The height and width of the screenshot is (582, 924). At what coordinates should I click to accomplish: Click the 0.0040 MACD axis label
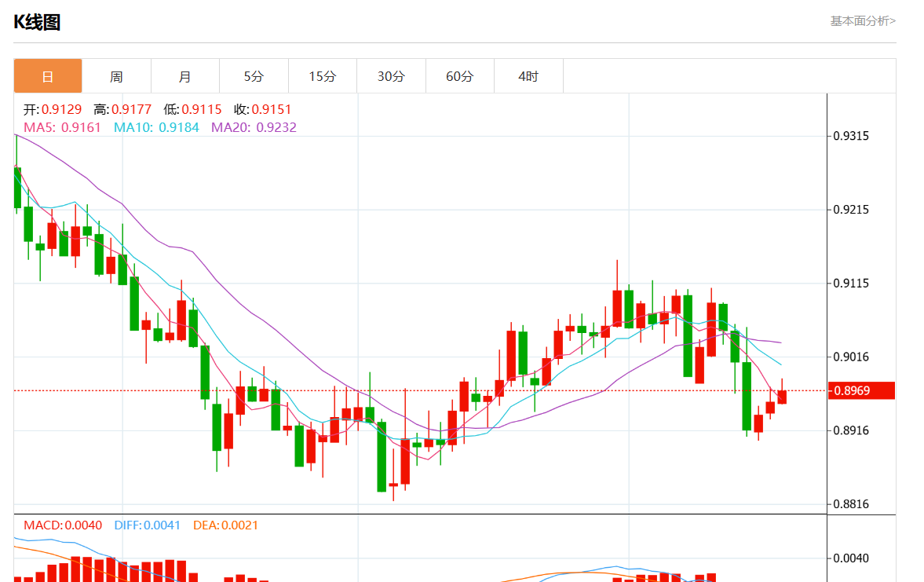[851, 558]
